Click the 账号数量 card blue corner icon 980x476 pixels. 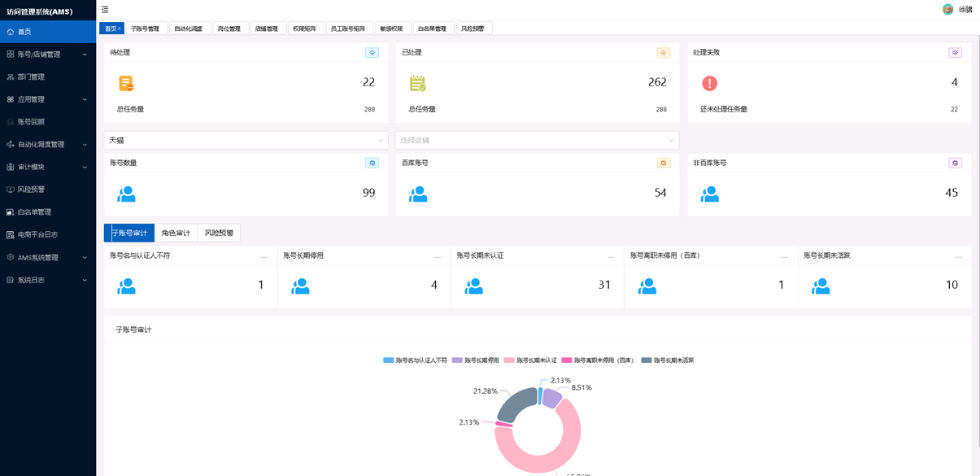coord(372,164)
